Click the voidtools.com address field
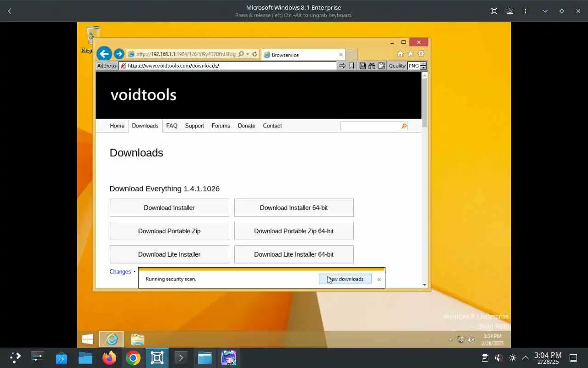This screenshot has width=588, height=368. [228, 66]
